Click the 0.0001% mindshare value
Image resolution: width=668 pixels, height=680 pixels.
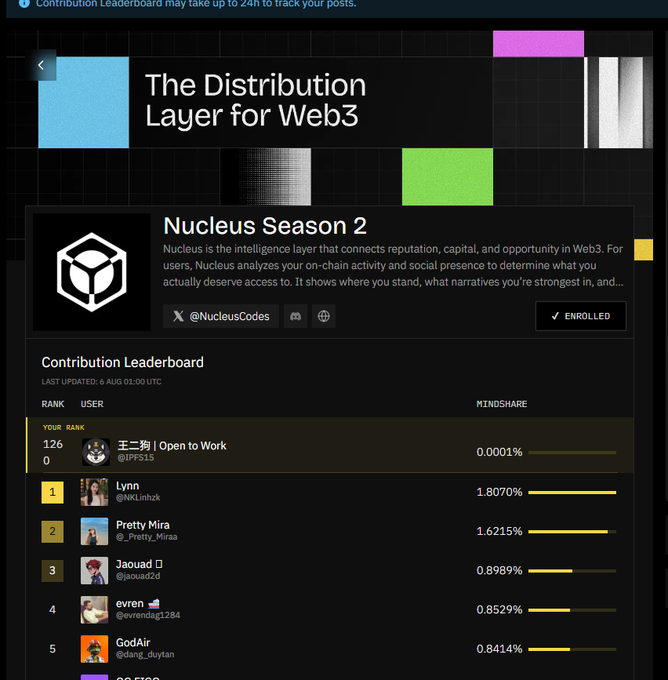click(499, 452)
